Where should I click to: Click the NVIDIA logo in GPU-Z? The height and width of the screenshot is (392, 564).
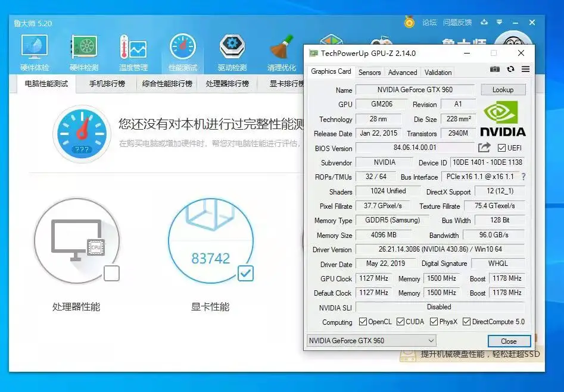click(x=503, y=118)
